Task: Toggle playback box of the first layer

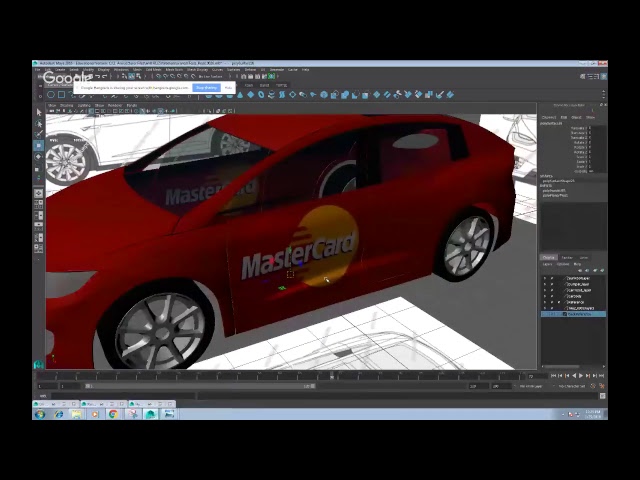Action: click(x=552, y=278)
